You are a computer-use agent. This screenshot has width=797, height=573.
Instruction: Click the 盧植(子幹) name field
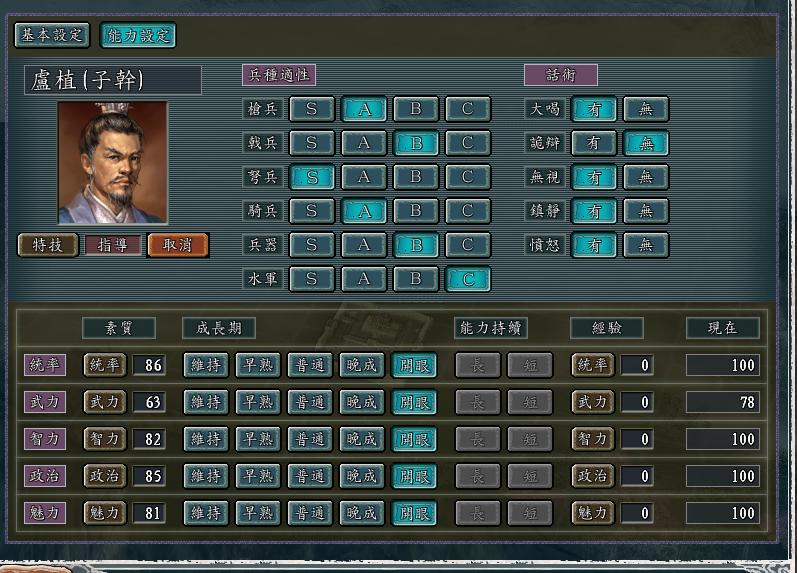pyautogui.click(x=113, y=80)
